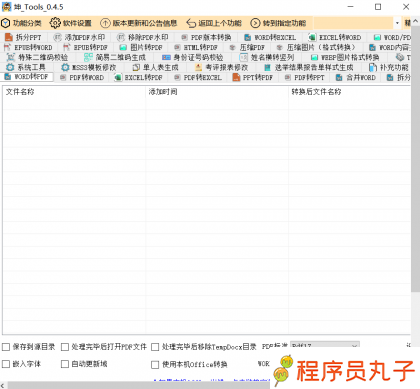Open MSS3模板修改 tab
The width and height of the screenshot is (420, 389).
tap(89, 67)
